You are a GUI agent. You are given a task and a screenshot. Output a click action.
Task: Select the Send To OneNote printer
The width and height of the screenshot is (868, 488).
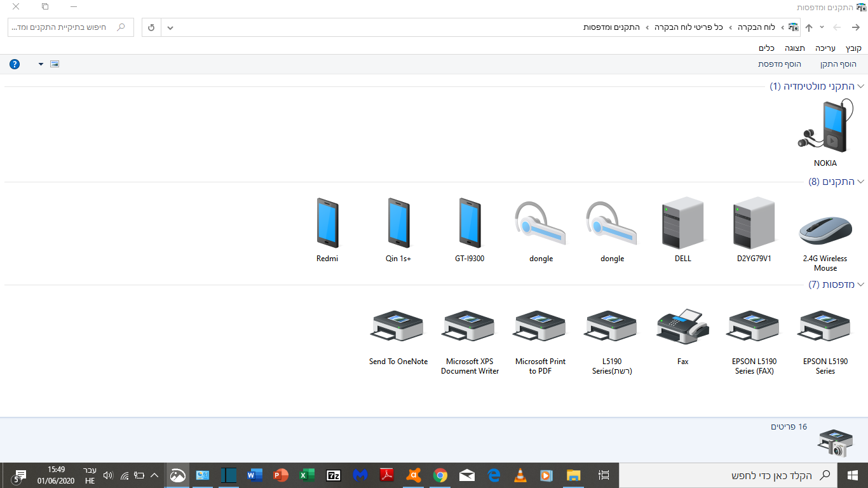[398, 337]
